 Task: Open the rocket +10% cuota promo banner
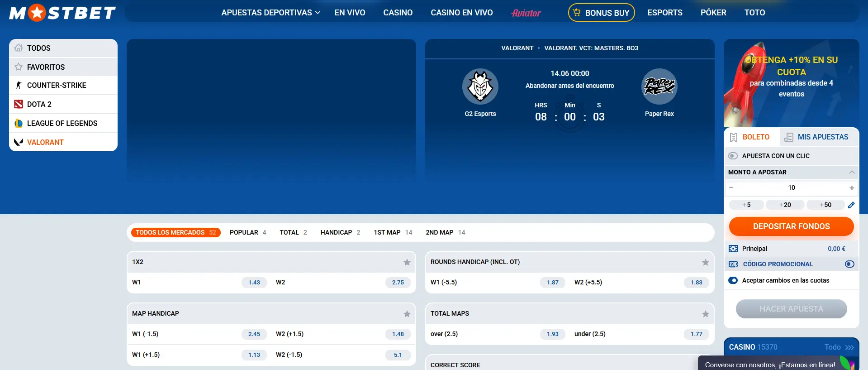pos(792,83)
